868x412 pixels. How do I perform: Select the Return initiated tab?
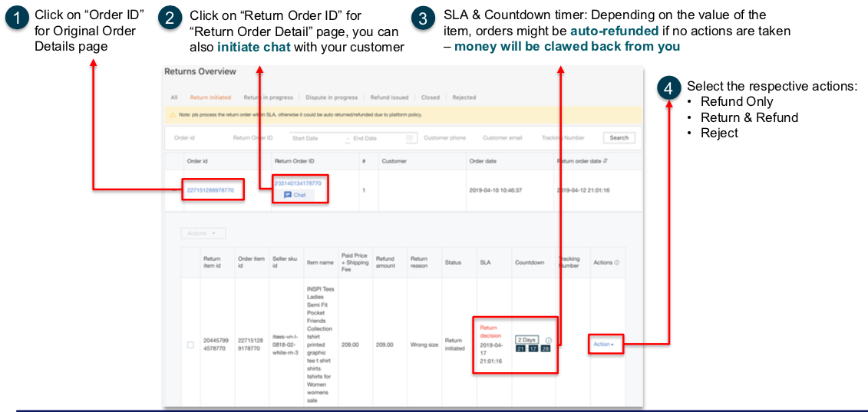(x=210, y=97)
